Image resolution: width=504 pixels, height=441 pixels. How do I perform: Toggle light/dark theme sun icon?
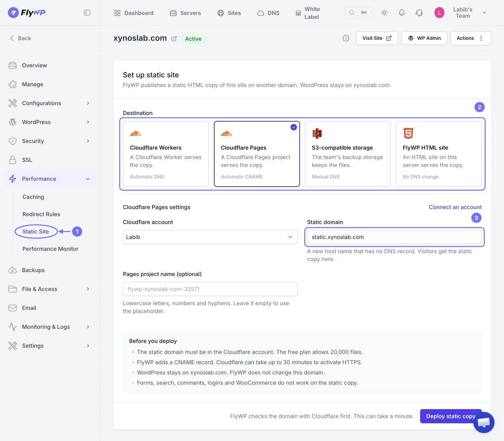pos(384,13)
